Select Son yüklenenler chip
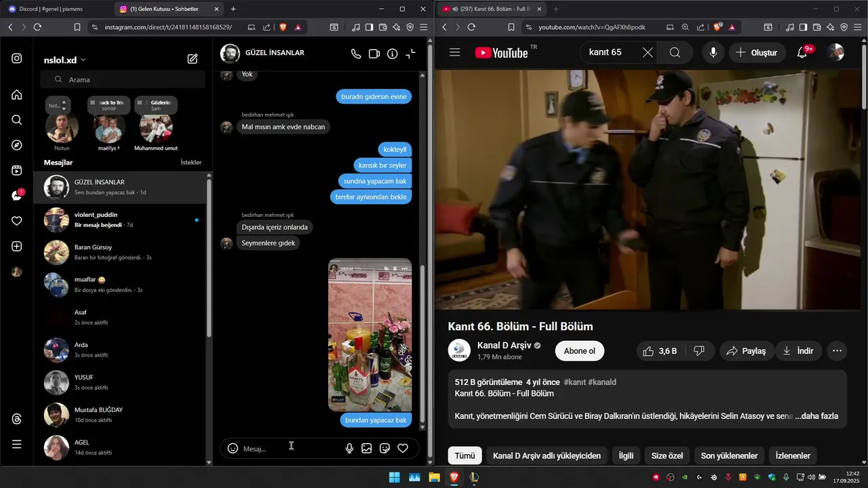 (729, 455)
